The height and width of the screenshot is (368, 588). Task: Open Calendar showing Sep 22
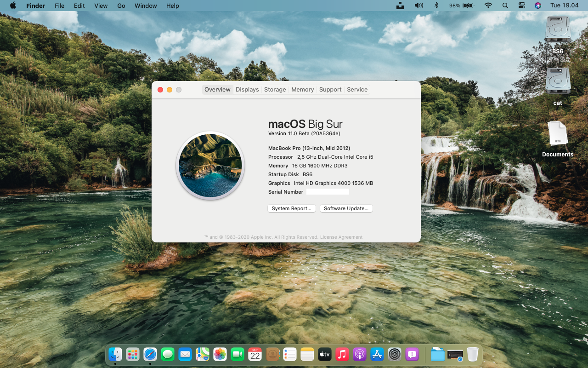coord(255,354)
